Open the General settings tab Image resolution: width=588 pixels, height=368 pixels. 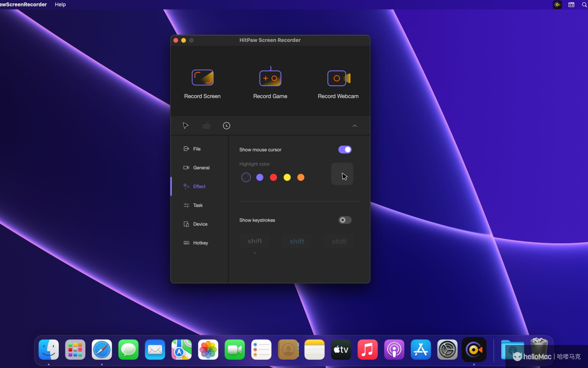point(197,168)
